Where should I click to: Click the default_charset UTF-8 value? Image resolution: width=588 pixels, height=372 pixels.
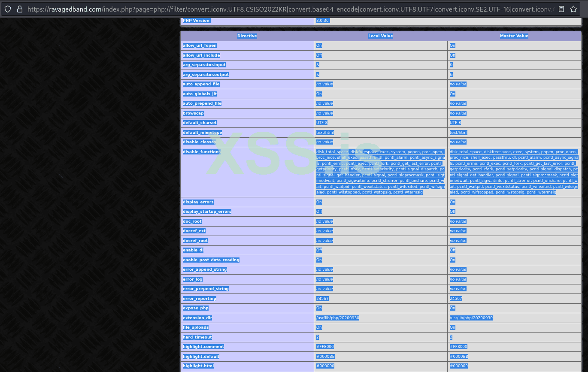tap(322, 122)
